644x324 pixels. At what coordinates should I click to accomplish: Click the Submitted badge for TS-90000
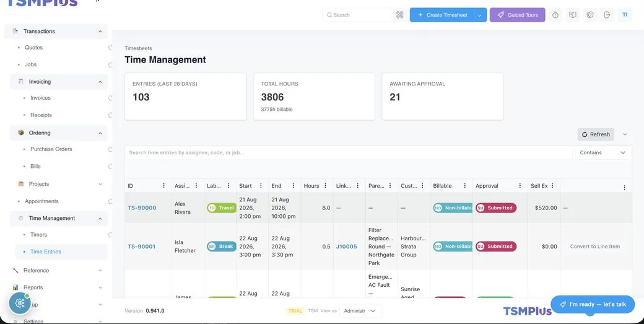(x=496, y=208)
